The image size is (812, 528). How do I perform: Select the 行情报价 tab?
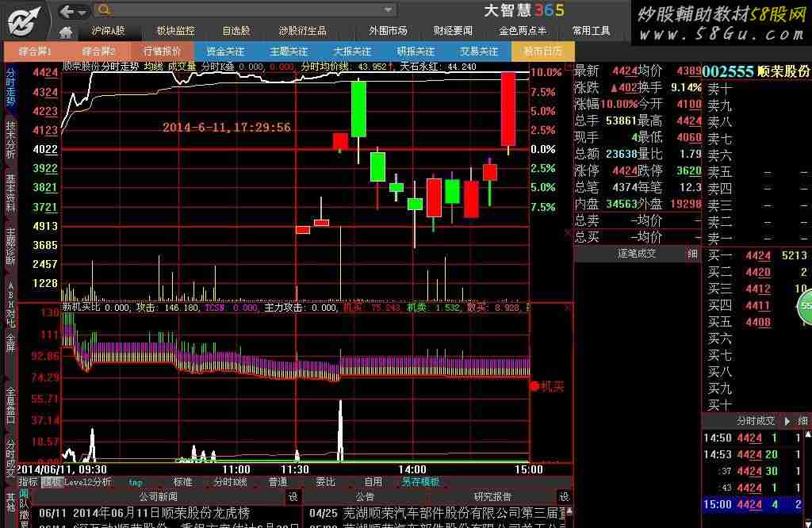(162, 52)
